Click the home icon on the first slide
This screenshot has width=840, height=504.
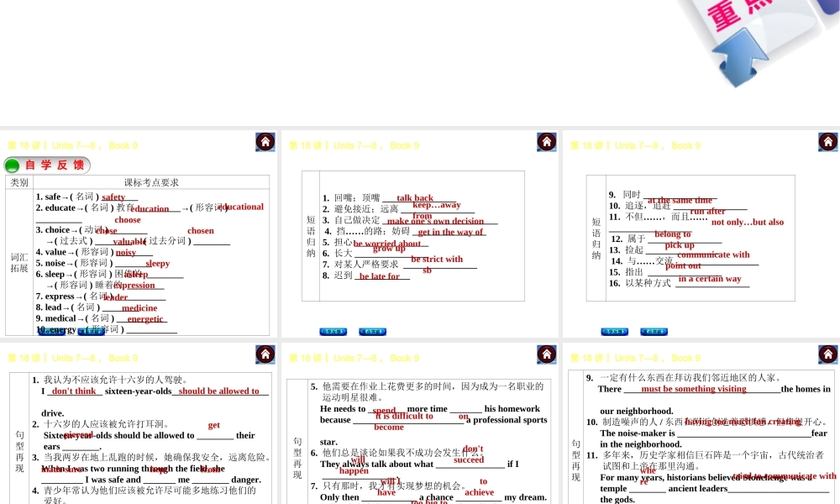point(265,141)
